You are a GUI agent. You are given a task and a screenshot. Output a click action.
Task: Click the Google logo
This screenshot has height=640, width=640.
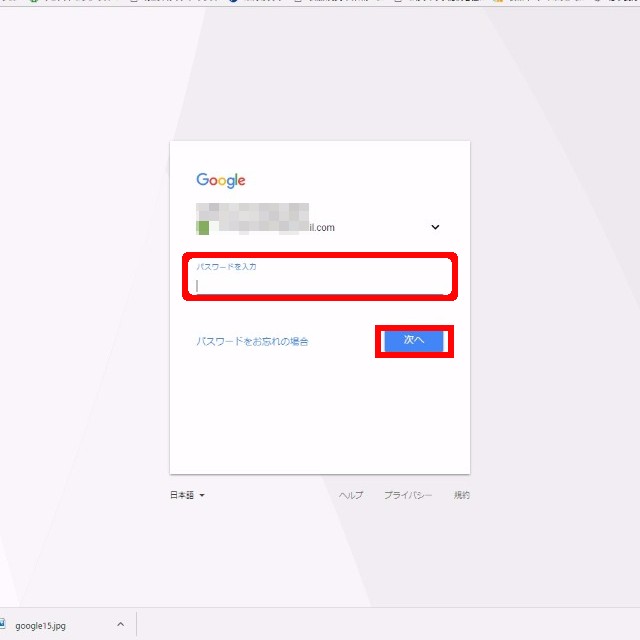(221, 180)
